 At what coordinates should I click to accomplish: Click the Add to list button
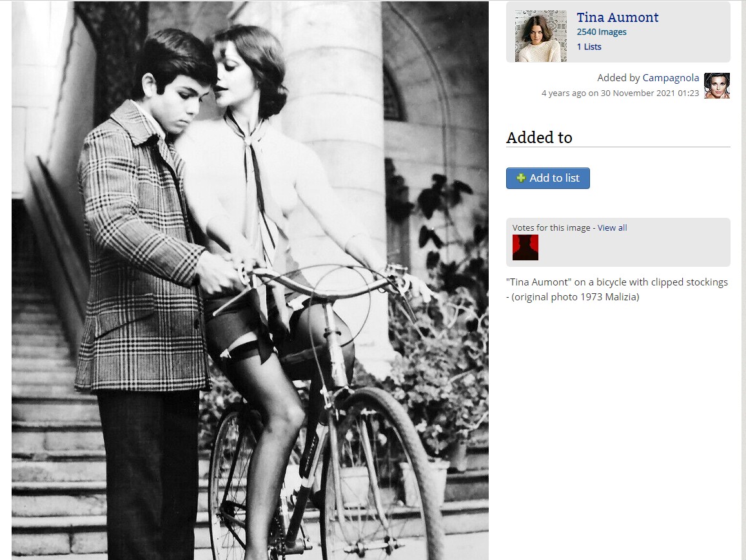[x=547, y=179]
